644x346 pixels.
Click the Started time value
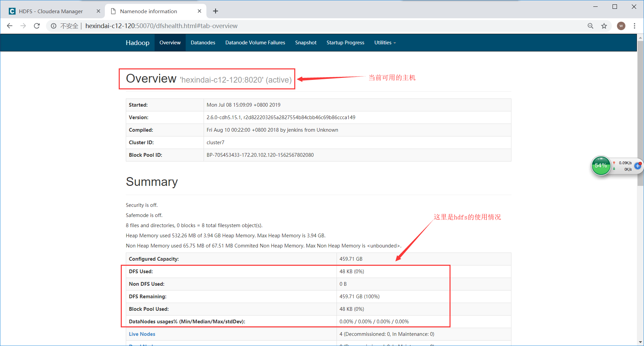click(x=244, y=105)
